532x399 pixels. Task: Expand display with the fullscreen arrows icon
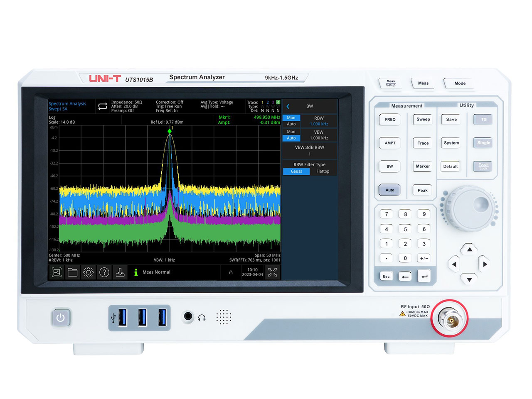[x=273, y=272]
